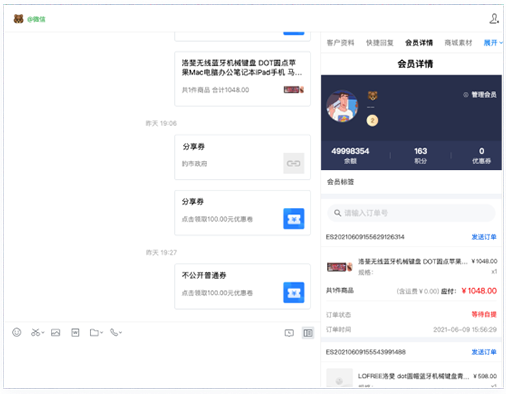
Task: Open 分享券 100.00元 coupon card
Action: click(x=242, y=213)
